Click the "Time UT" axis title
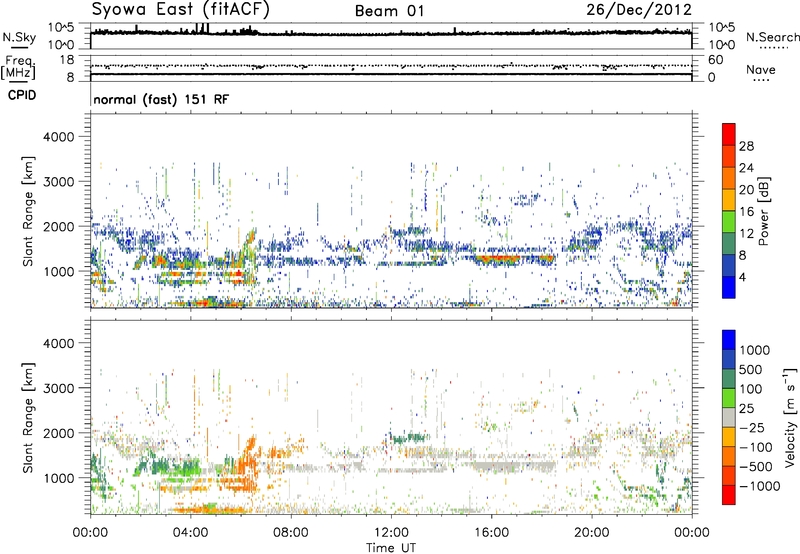 [391, 548]
